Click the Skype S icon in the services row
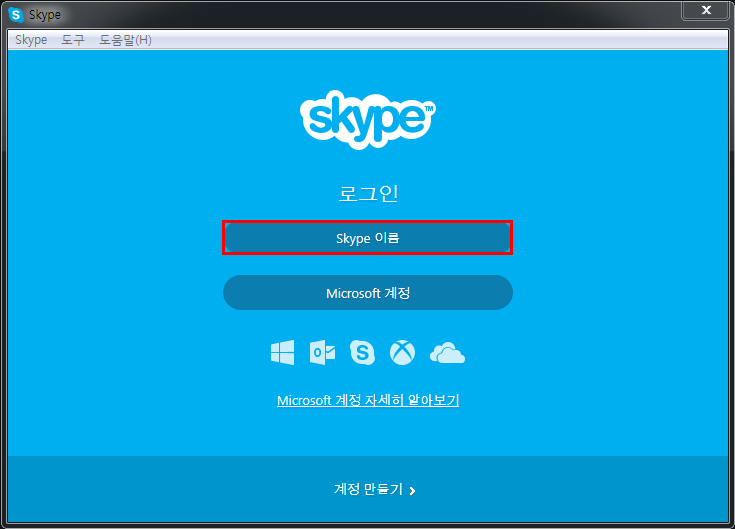 pyautogui.click(x=362, y=352)
